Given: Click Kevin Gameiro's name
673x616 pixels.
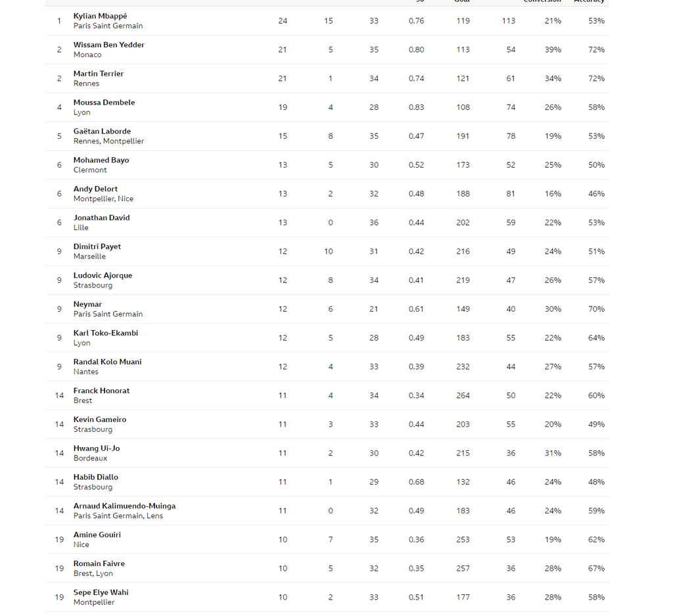Looking at the screenshot, I should tap(99, 419).
